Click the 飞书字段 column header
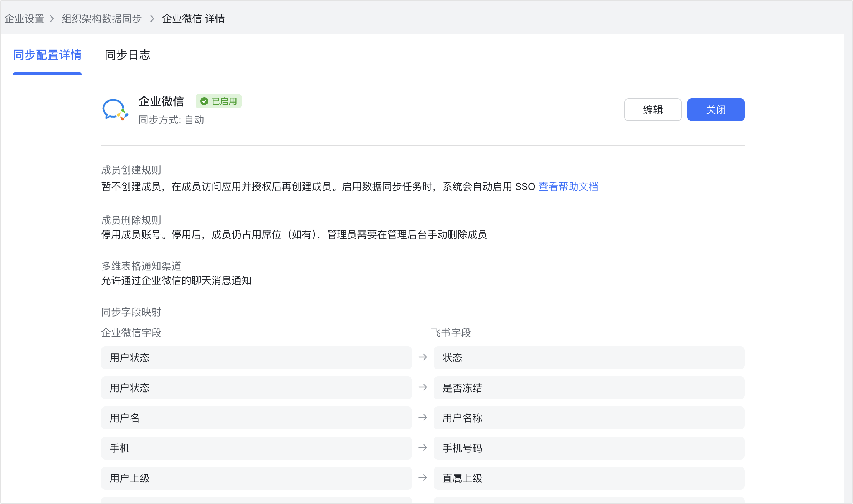The height and width of the screenshot is (504, 853). [451, 333]
